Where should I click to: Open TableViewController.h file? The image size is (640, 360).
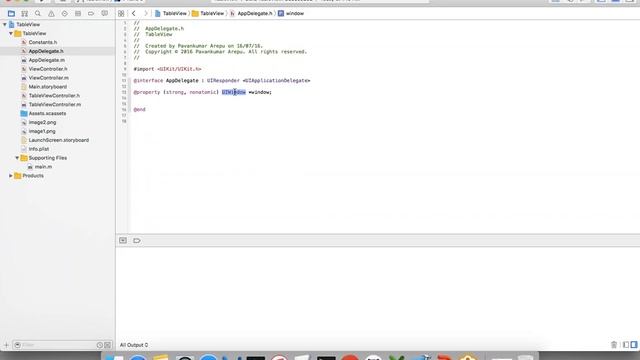tap(54, 96)
